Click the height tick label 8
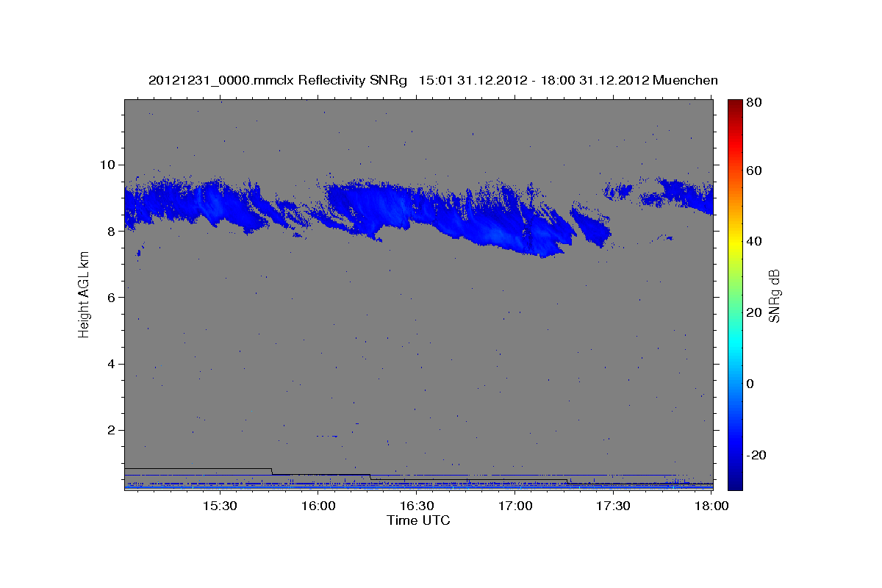The width and height of the screenshot is (882, 588). coord(112,231)
